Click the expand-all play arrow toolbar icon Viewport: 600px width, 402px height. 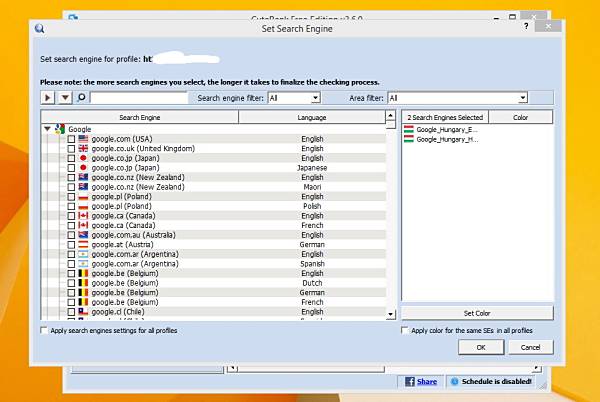[48, 98]
